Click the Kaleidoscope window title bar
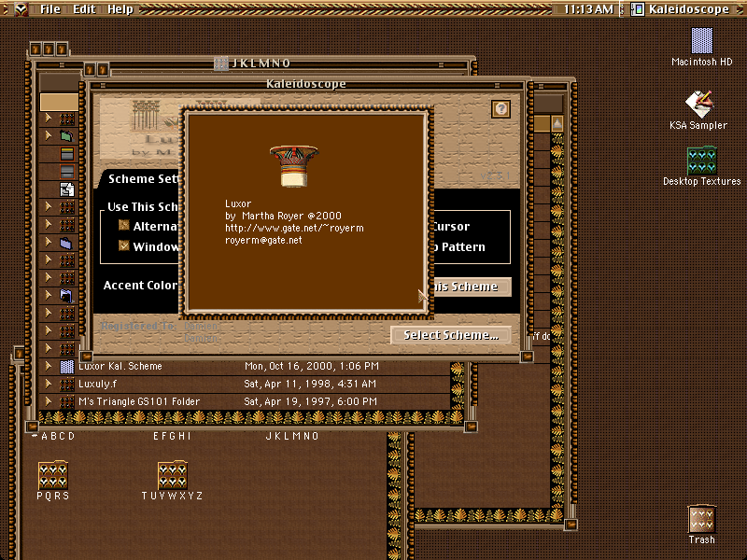 click(x=306, y=84)
